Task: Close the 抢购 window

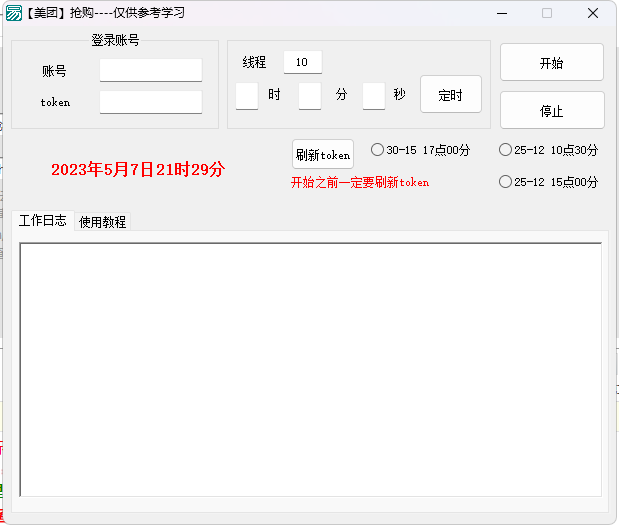Action: [593, 13]
